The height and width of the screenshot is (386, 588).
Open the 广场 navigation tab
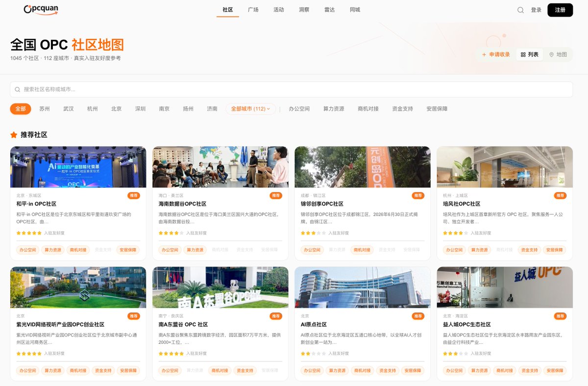pos(253,10)
